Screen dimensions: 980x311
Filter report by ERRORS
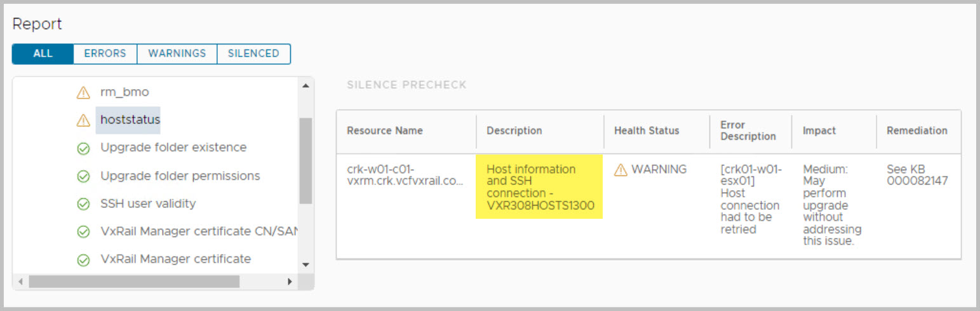point(105,53)
